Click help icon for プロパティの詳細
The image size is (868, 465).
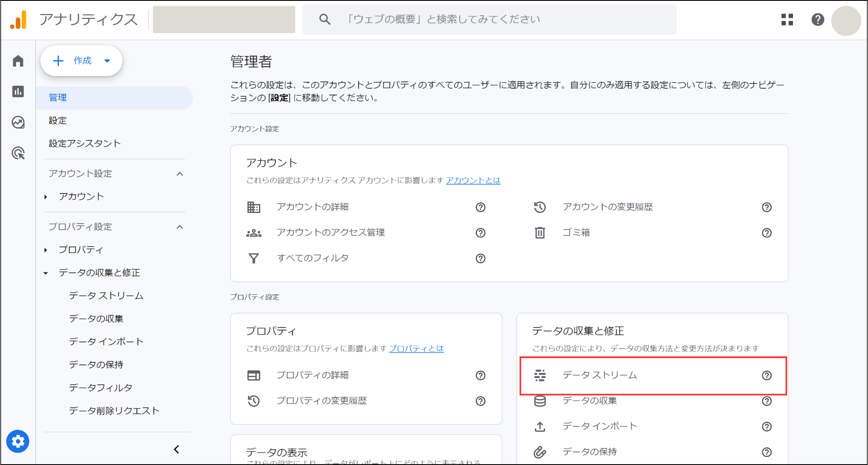coord(480,375)
